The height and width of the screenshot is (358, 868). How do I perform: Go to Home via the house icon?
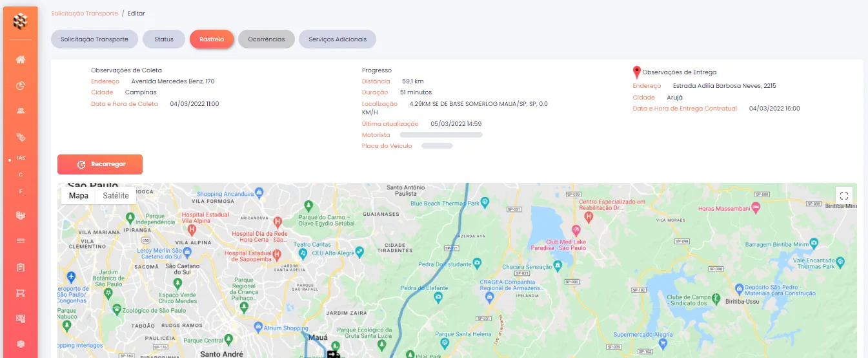click(21, 59)
